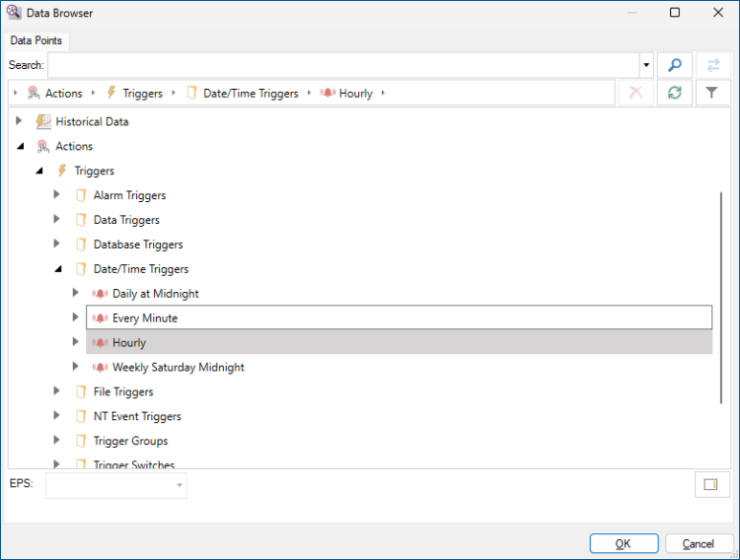Collapse the Actions node
This screenshot has height=560, width=740.
coord(21,146)
